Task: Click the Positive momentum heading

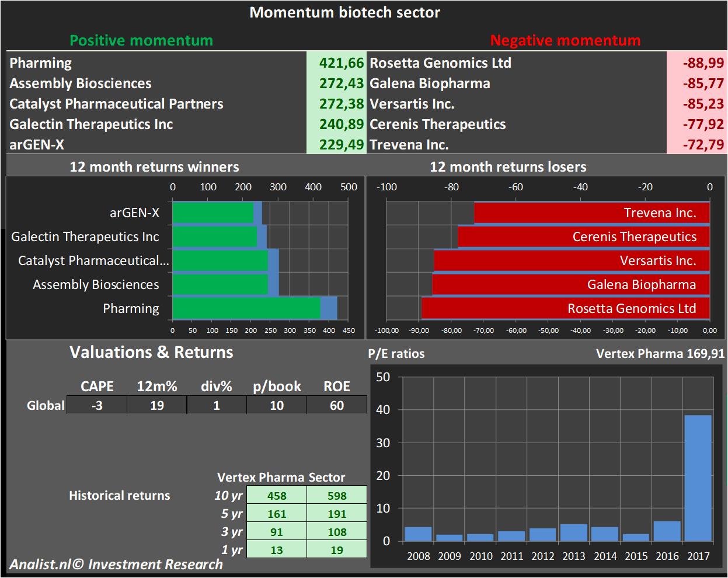Action: click(x=141, y=40)
